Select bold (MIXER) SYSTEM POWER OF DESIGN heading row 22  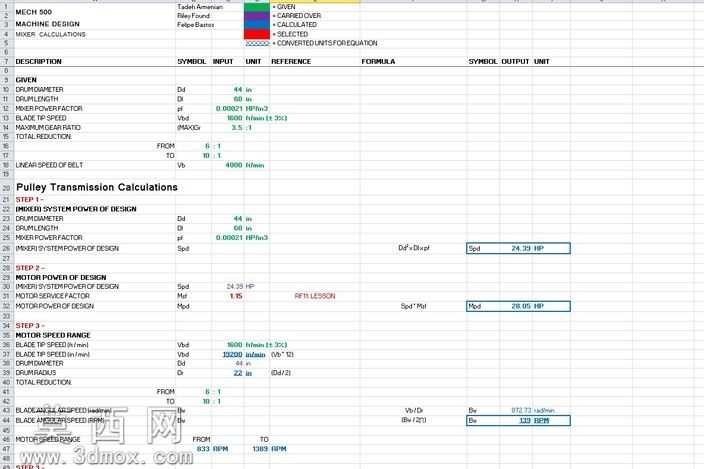tap(76, 209)
